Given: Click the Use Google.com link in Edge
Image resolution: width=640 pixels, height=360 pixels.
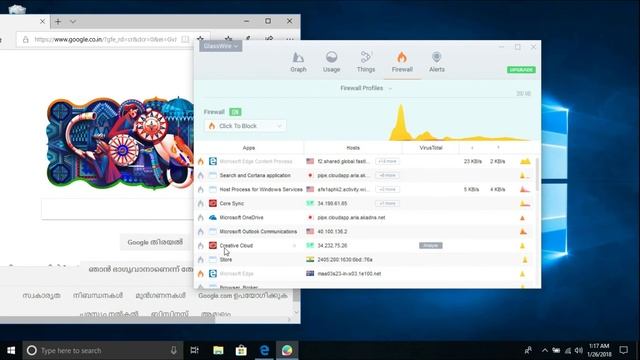Looking at the screenshot, I should point(243,296).
